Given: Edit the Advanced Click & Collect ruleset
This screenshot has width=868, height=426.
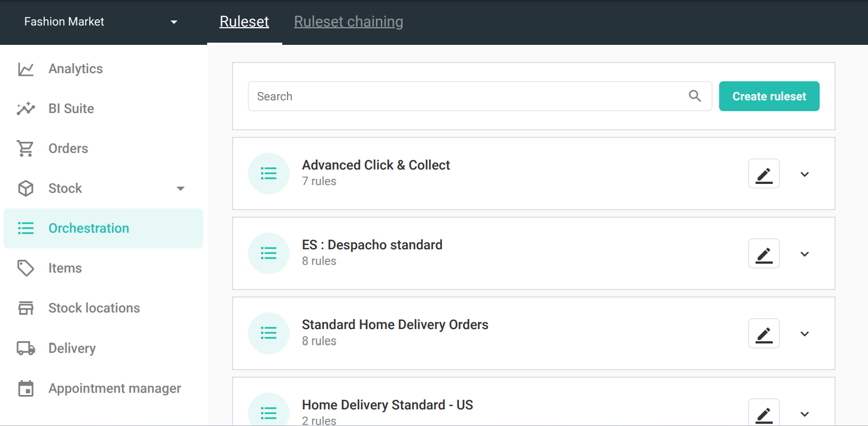Looking at the screenshot, I should coord(764,174).
